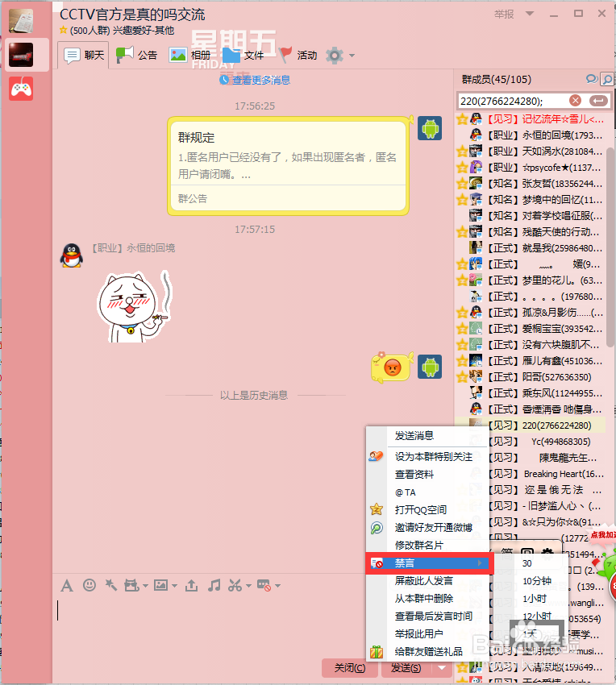Click the upload file icon
The width and height of the screenshot is (616, 685).
coord(191,585)
